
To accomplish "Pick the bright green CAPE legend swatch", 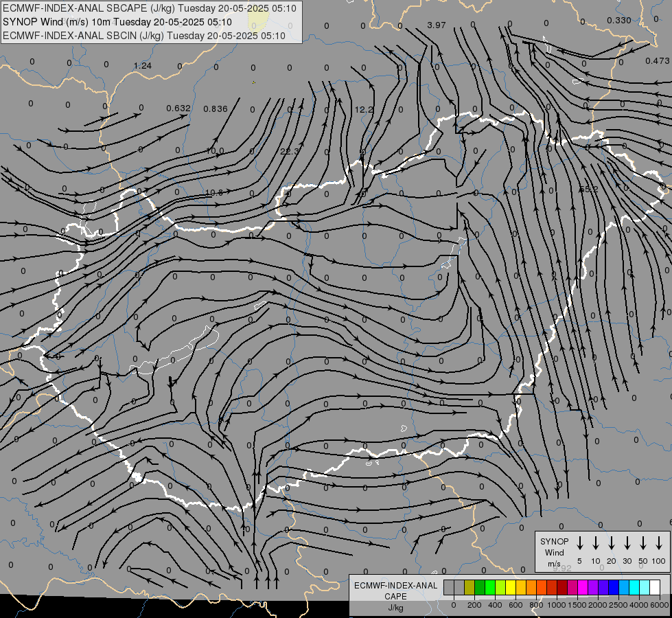I will point(490,587).
